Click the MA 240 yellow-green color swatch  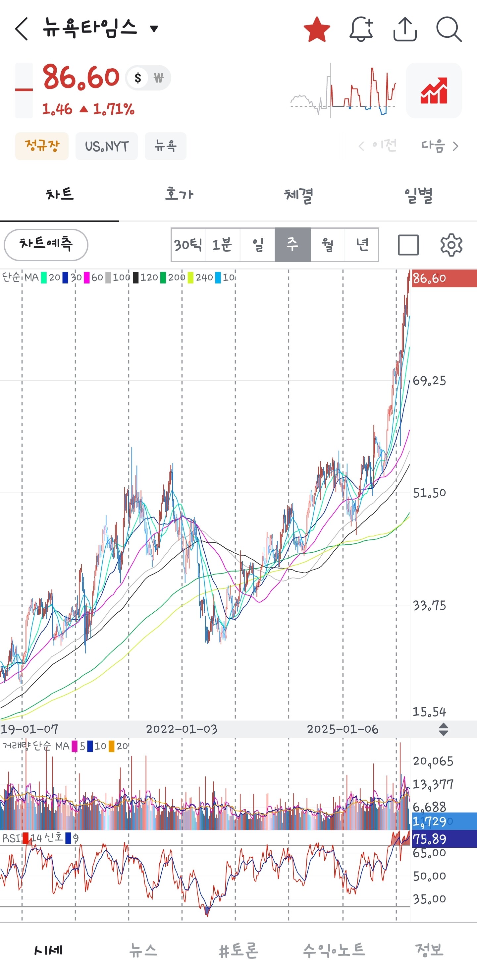[x=190, y=277]
